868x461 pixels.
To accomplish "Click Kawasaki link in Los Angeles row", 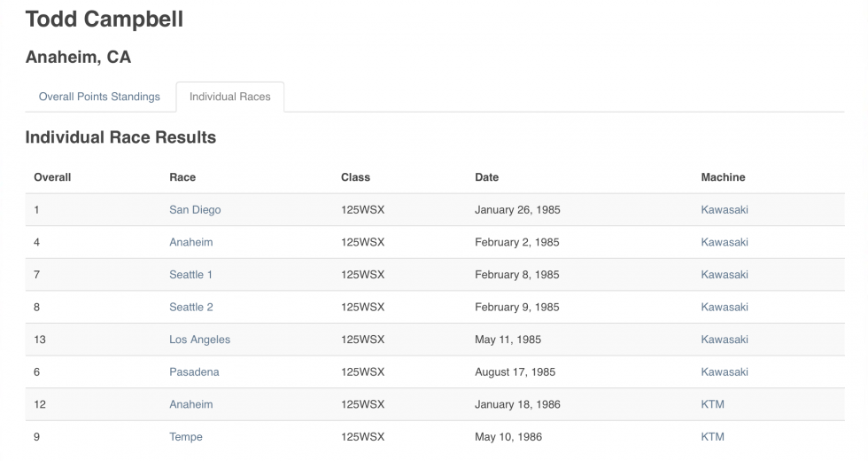I will 725,340.
